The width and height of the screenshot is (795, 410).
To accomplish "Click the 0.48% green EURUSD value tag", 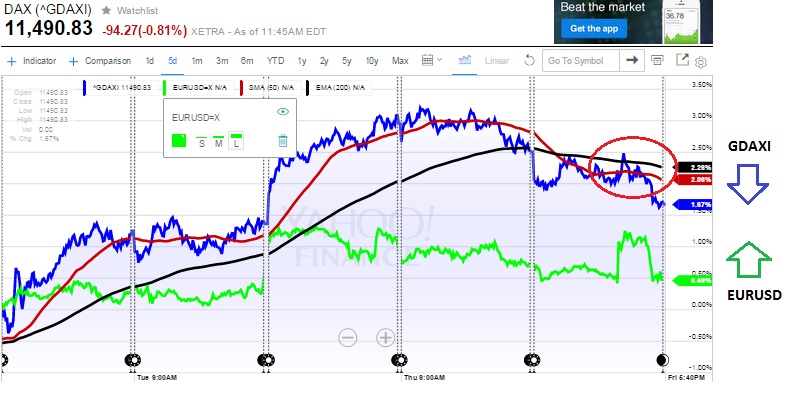I will [x=692, y=280].
